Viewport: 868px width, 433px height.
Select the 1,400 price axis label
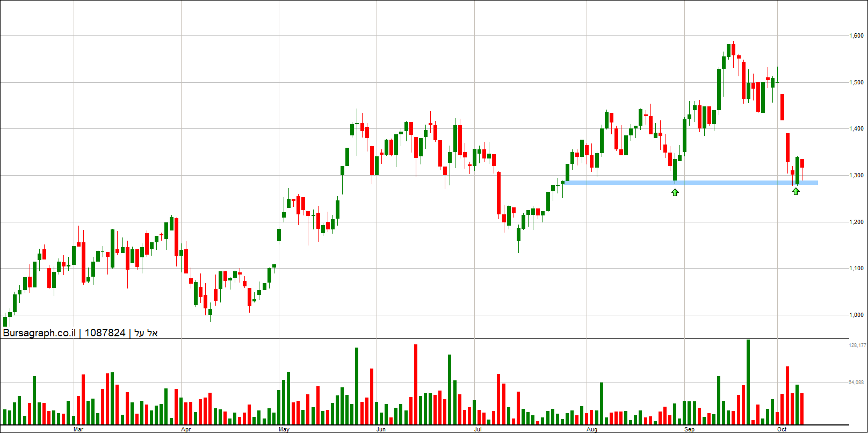(x=856, y=129)
